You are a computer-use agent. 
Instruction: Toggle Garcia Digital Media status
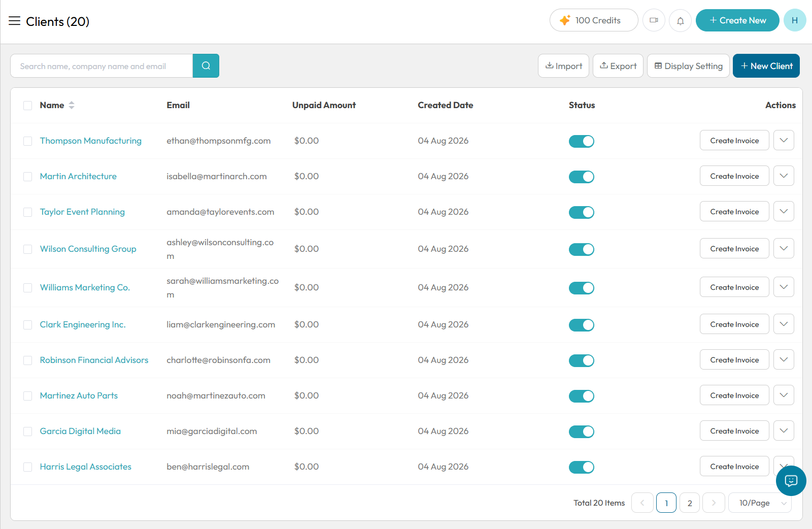582,432
